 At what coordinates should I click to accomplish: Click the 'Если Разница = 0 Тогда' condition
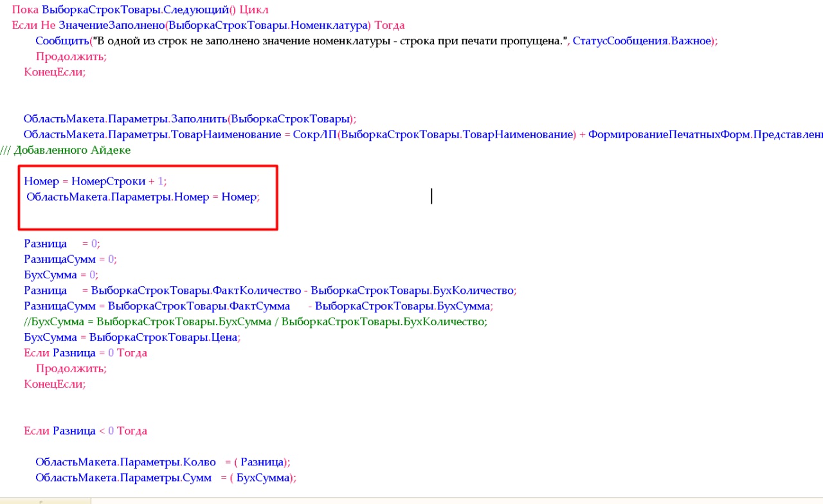tap(86, 353)
